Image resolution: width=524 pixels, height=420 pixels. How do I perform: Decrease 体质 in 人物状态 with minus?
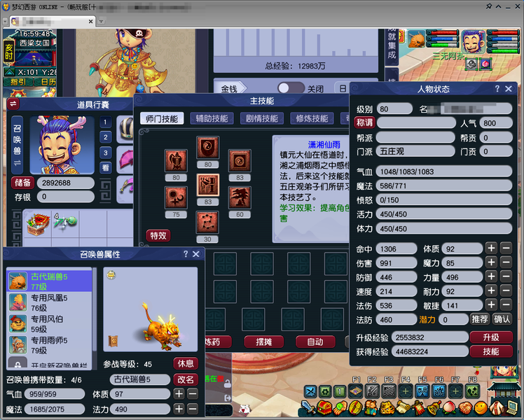tap(506, 248)
